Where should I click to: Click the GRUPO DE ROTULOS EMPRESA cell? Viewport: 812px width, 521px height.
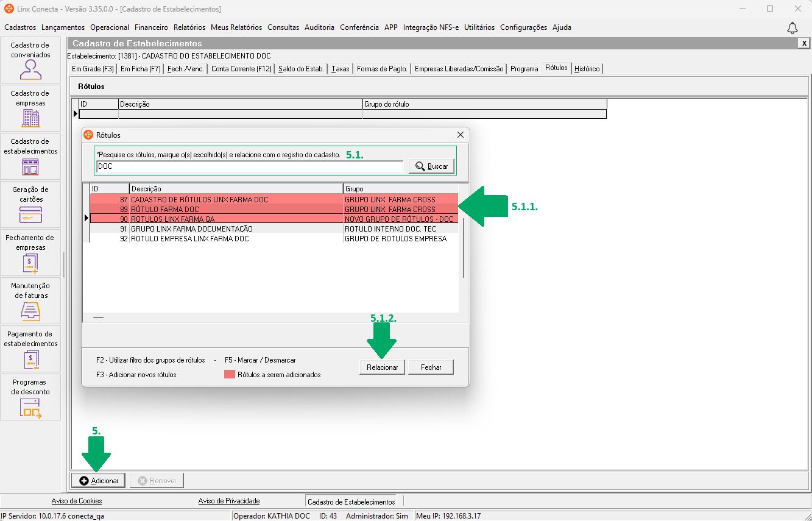click(400, 238)
